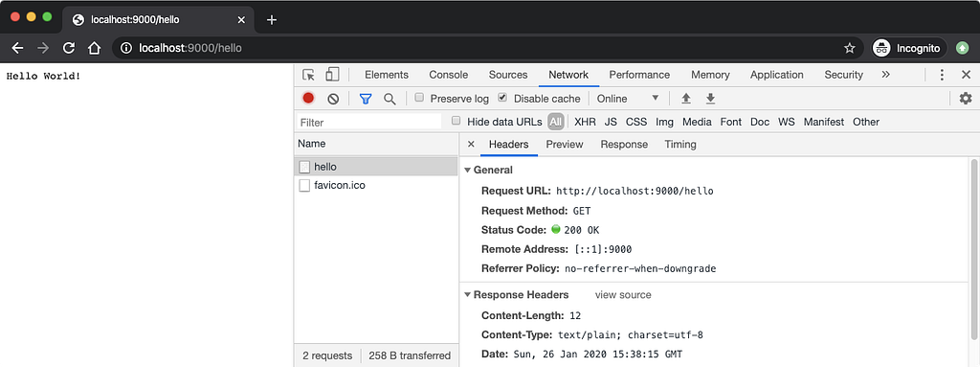The width and height of the screenshot is (980, 367).
Task: Go to the home page icon
Action: pyautogui.click(x=94, y=48)
